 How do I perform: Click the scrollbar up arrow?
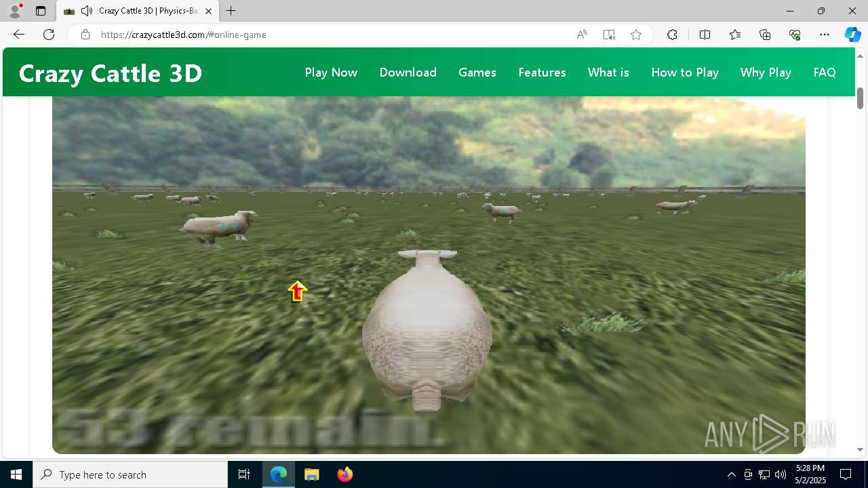[860, 56]
